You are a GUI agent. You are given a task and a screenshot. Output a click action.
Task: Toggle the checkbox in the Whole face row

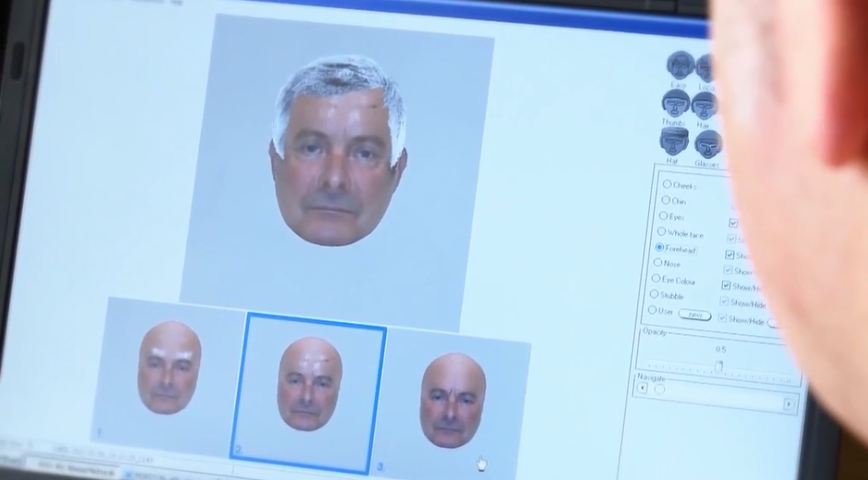point(731,239)
